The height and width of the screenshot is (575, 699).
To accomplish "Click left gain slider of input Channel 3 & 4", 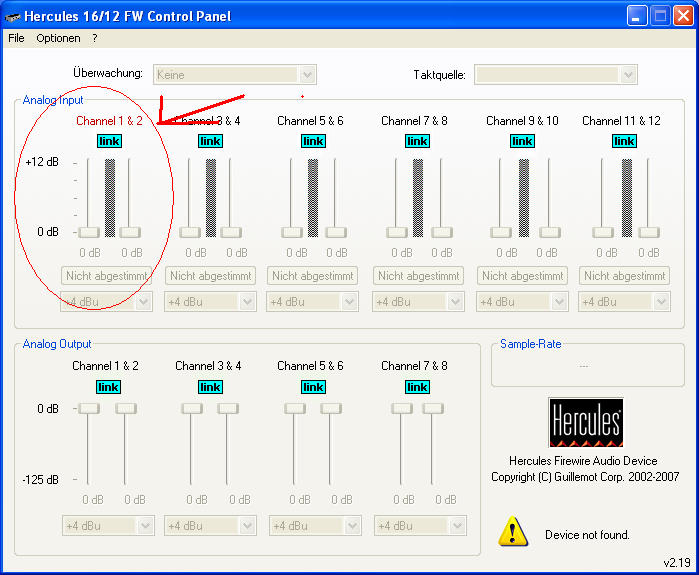I will point(190,232).
